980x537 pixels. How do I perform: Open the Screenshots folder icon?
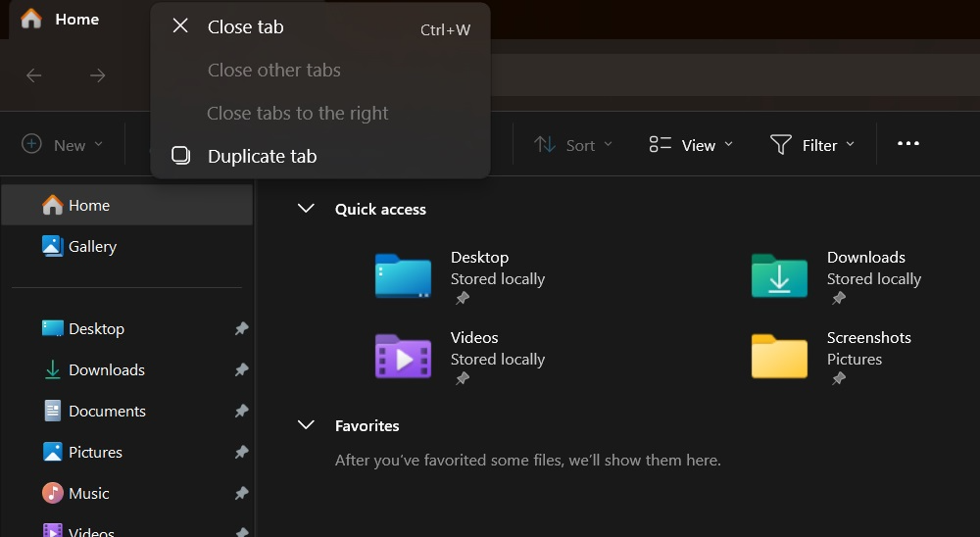pos(779,356)
